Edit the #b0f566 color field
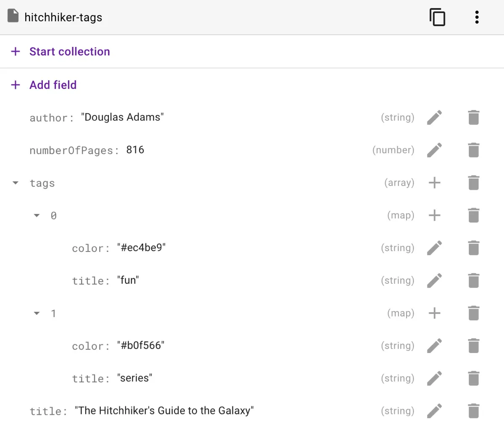The height and width of the screenshot is (437, 504). (x=434, y=346)
